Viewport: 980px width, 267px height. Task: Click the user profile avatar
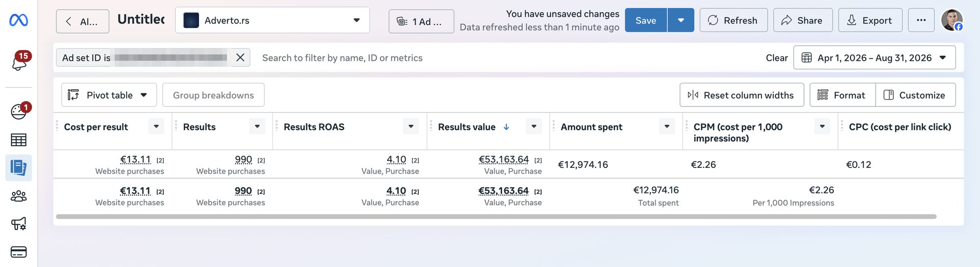(952, 20)
